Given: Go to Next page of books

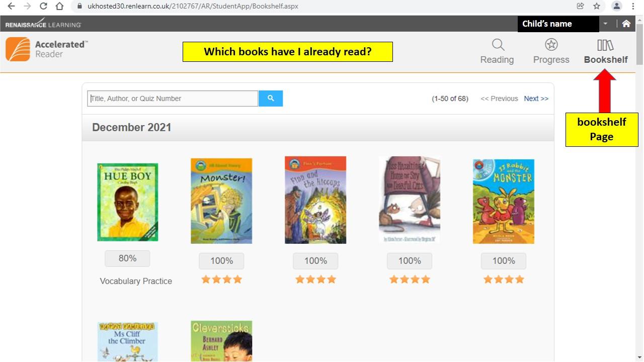Looking at the screenshot, I should click(536, 99).
